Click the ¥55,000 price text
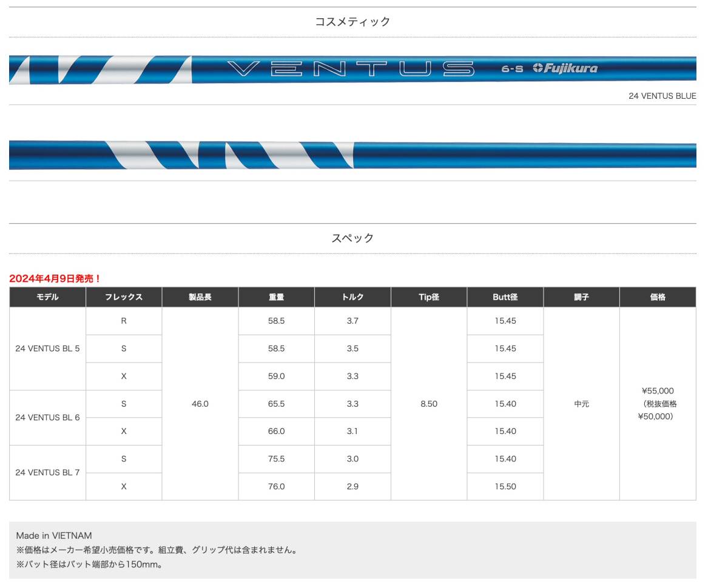Viewport: 728px width, 585px height. [658, 391]
